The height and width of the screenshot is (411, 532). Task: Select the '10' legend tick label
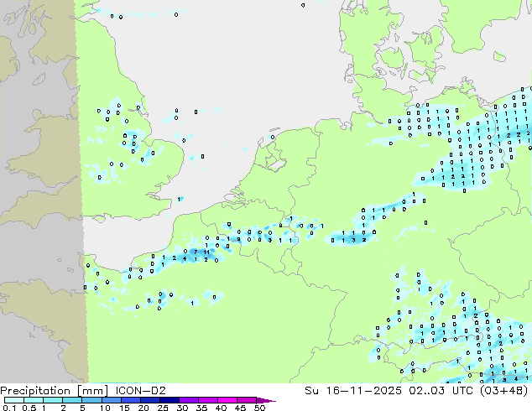(x=105, y=408)
